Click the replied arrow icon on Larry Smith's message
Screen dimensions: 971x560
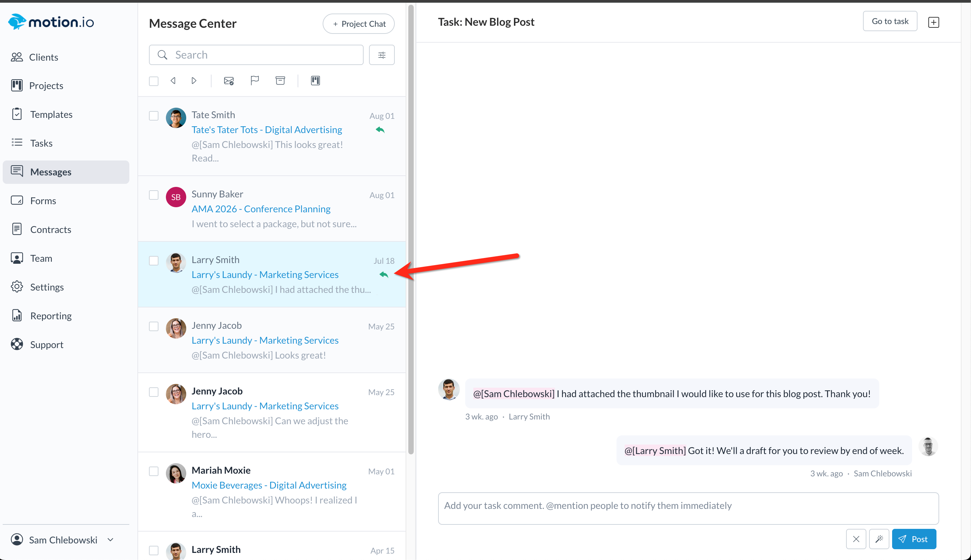click(x=384, y=275)
